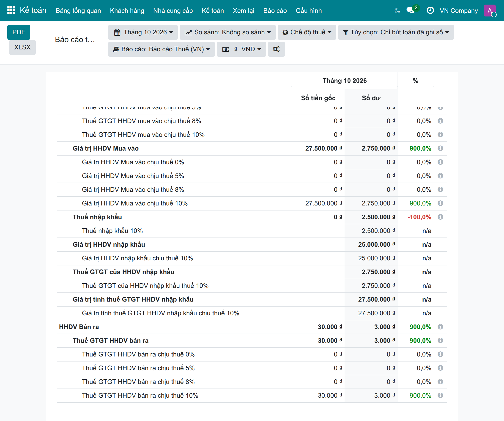Open the Chế độ thuế dropdown
Screen dimensions: 504x421
[307, 32]
